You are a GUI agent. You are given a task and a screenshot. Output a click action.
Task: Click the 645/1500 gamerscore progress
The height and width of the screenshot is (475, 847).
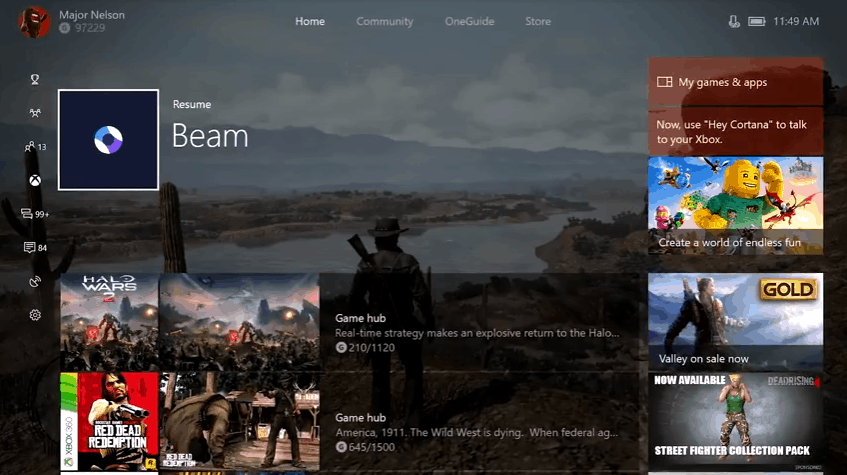pyautogui.click(x=365, y=447)
